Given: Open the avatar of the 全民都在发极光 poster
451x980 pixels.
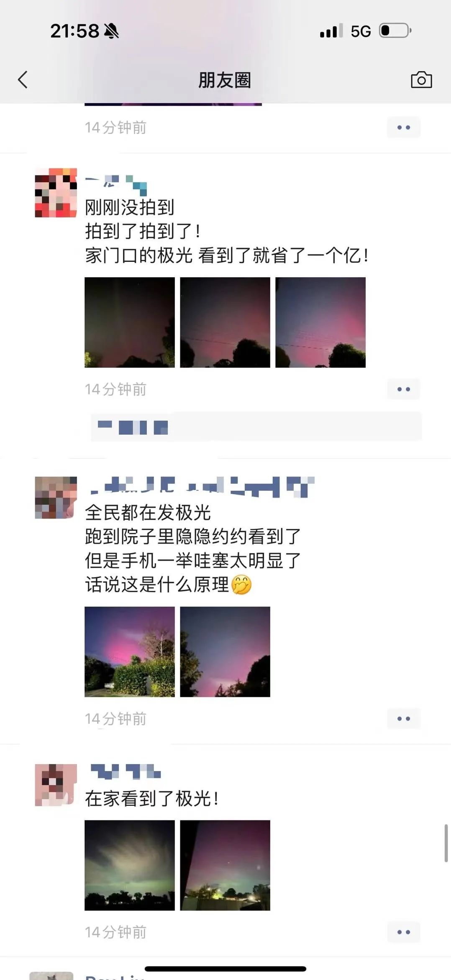Looking at the screenshot, I should tap(56, 498).
